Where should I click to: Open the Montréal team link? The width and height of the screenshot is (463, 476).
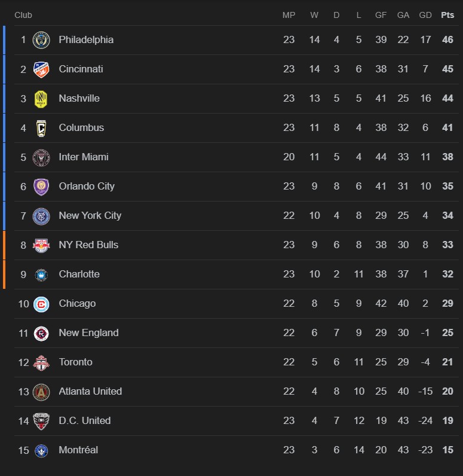[x=78, y=450]
